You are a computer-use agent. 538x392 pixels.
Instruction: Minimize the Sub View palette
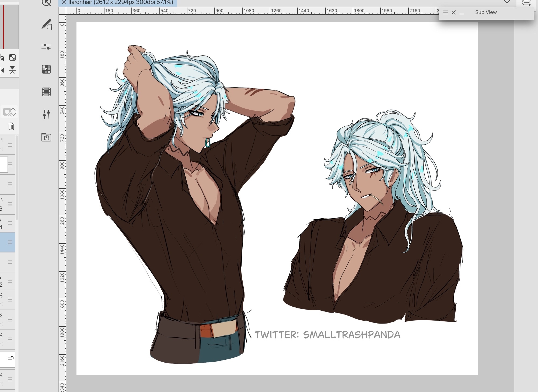click(x=462, y=13)
